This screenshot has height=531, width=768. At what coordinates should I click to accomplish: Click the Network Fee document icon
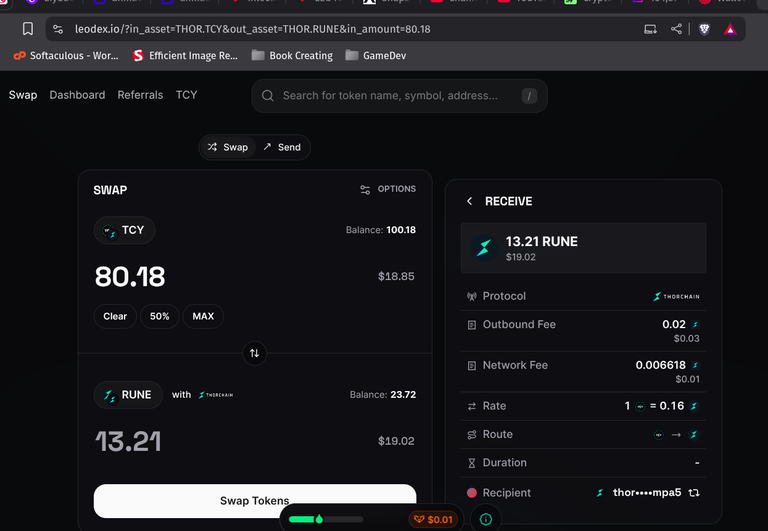point(472,365)
